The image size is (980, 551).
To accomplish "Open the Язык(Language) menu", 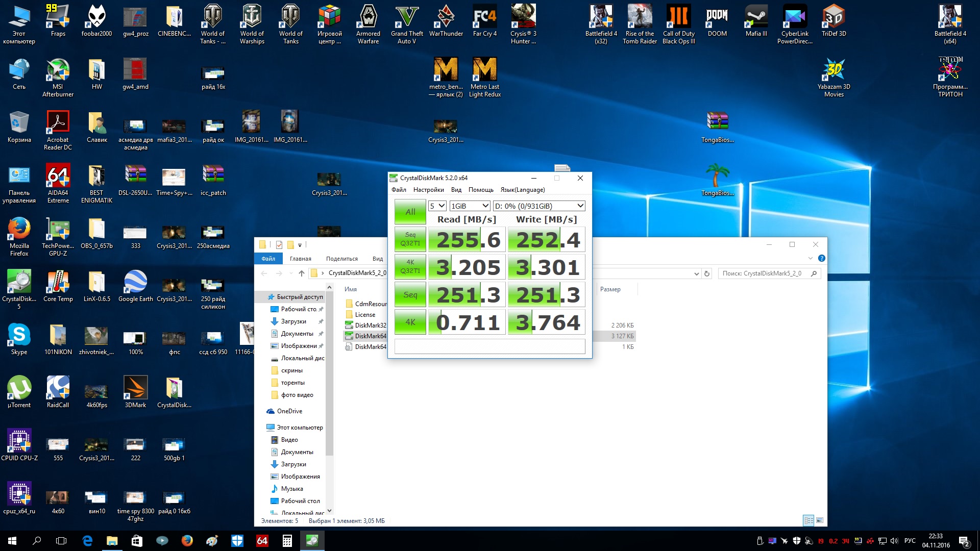I will point(522,190).
